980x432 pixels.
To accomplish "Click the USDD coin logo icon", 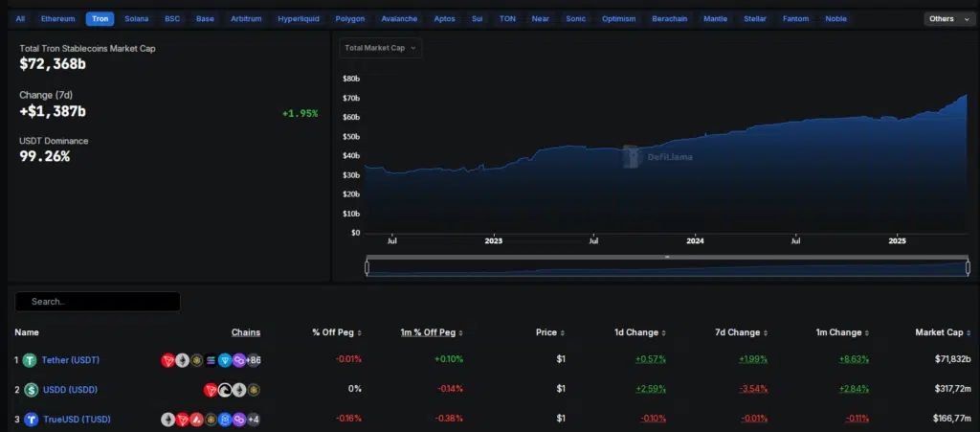I will click(32, 390).
